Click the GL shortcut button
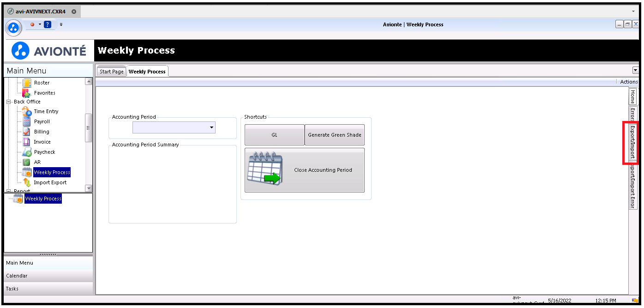644x308 pixels. (x=275, y=135)
